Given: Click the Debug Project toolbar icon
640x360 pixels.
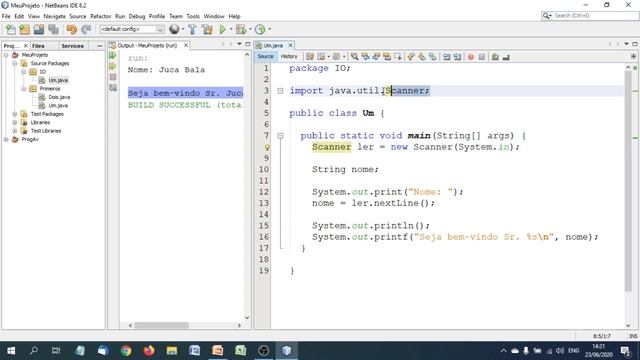Looking at the screenshot, I should pos(241,29).
